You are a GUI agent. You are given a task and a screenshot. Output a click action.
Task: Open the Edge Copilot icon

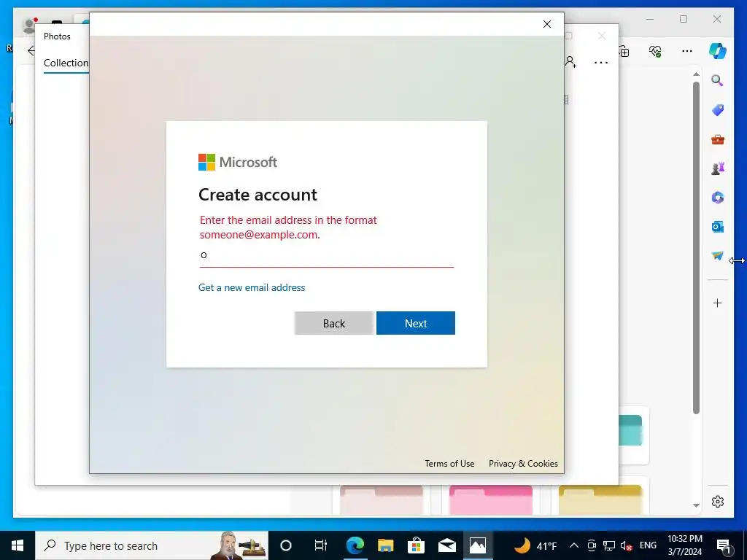[x=718, y=50]
